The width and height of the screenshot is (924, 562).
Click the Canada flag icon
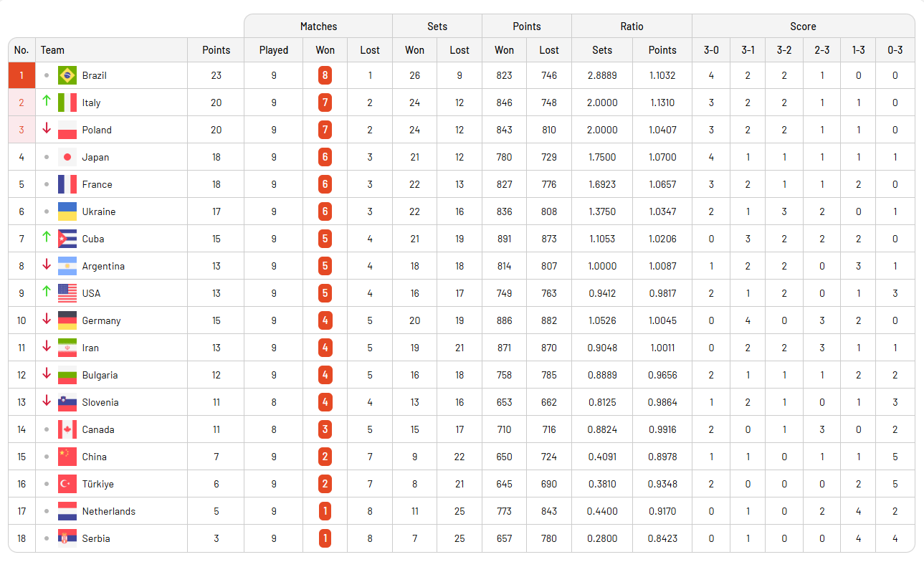[x=67, y=429]
